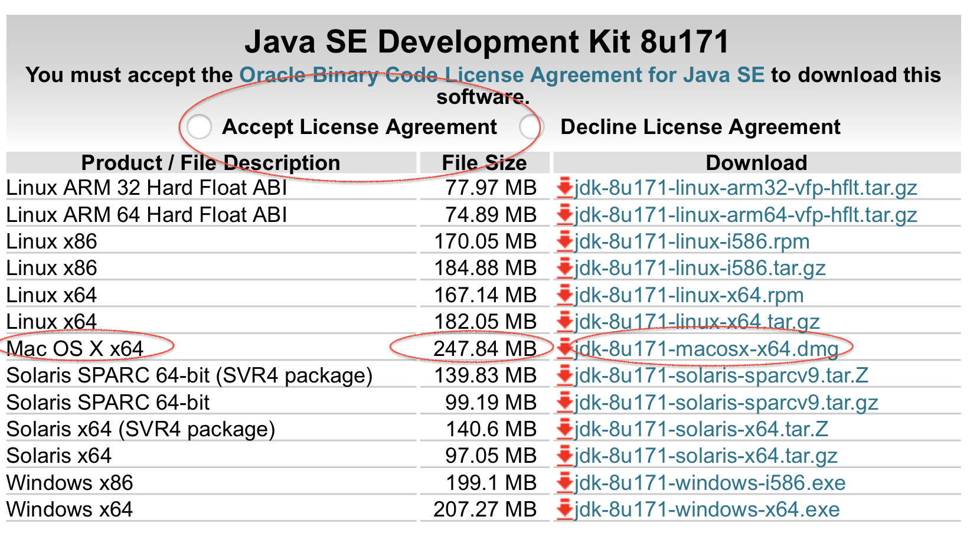980x536 pixels.
Task: Download jdk-8u171-linux-i586.tar.gz
Action: coord(700,268)
